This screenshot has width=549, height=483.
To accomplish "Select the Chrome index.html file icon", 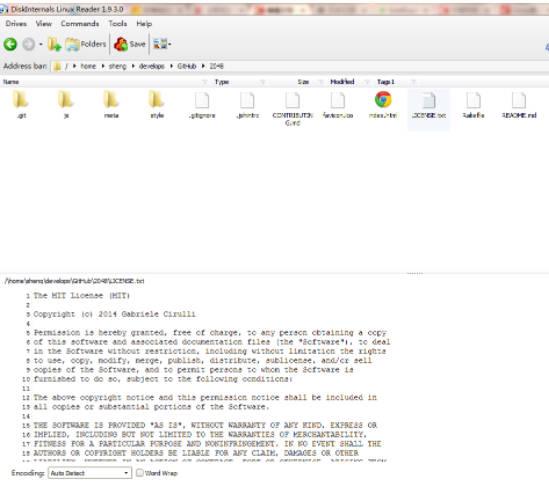I will [x=383, y=100].
